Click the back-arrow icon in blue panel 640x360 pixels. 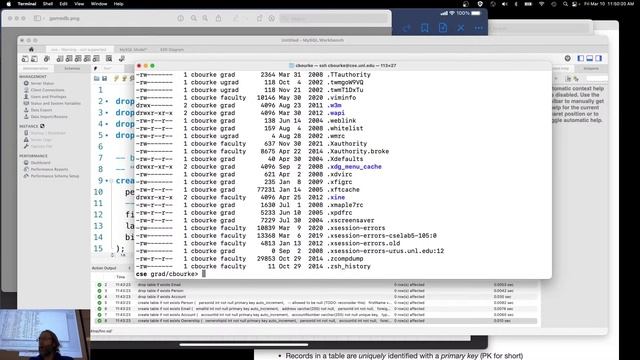[x=407, y=28]
